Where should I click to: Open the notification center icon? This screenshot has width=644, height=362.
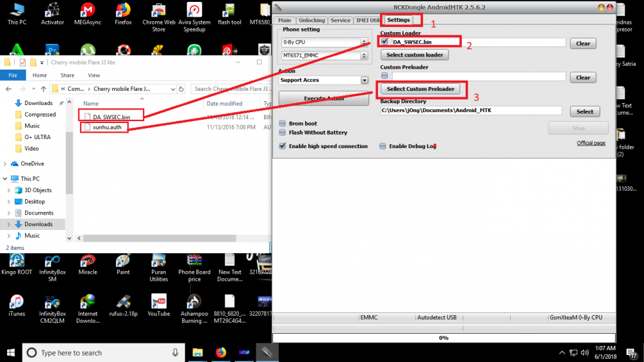631,352
